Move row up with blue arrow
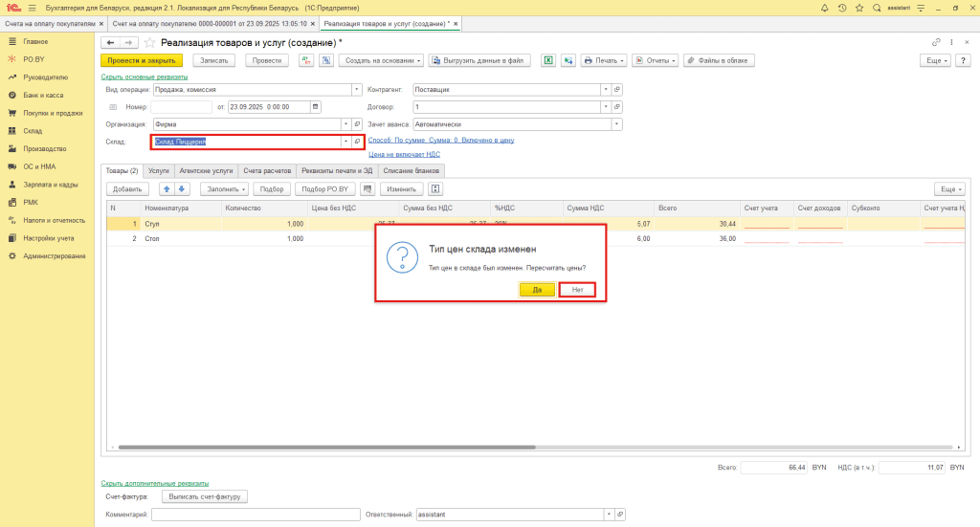980x527 pixels. [166, 189]
